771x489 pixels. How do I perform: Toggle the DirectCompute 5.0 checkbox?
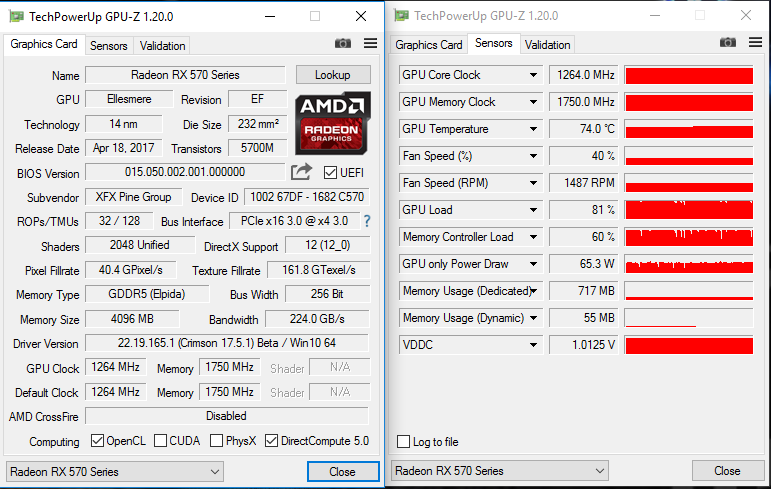coord(271,441)
